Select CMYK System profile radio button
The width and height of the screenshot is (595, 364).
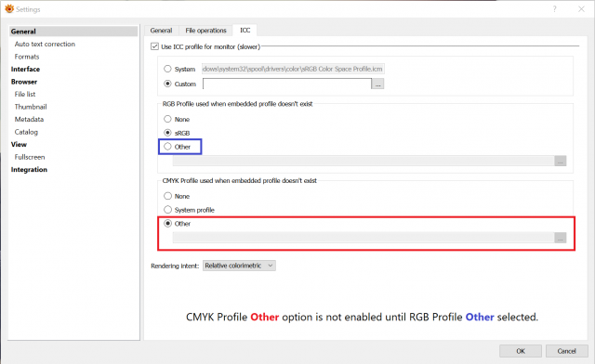coord(167,209)
